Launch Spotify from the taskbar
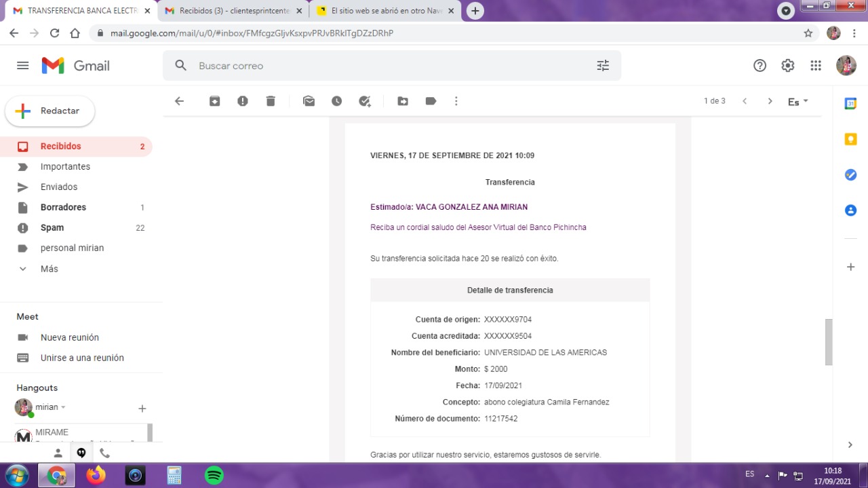This screenshot has height=488, width=868. 214,475
